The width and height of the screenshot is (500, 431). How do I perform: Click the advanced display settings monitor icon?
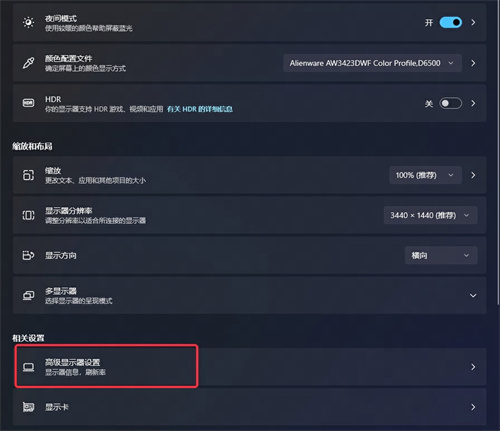click(x=28, y=367)
